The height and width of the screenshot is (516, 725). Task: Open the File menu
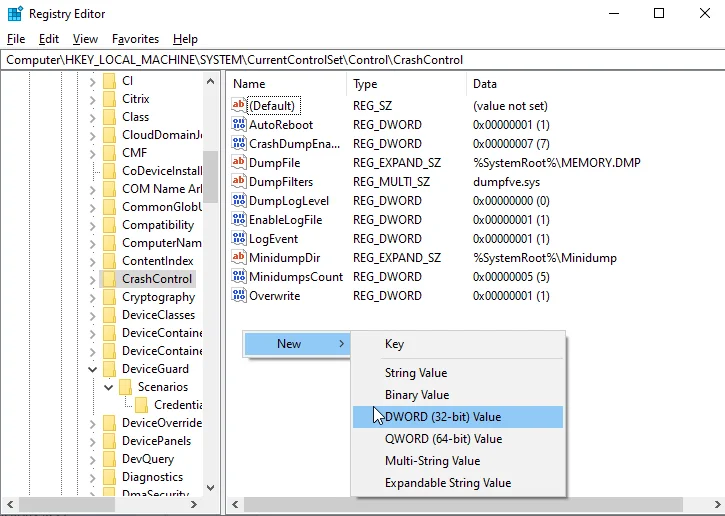(16, 39)
